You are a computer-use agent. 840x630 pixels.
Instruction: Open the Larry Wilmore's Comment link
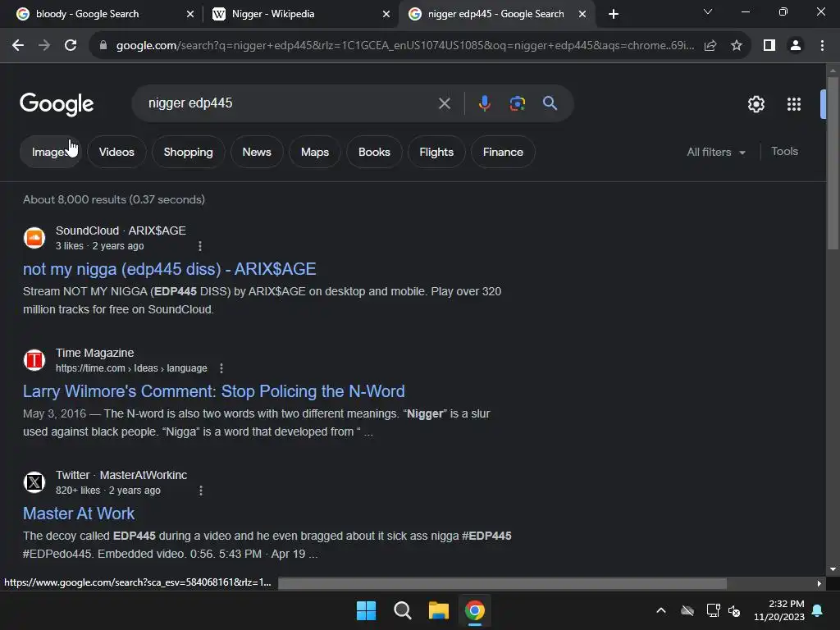214,391
